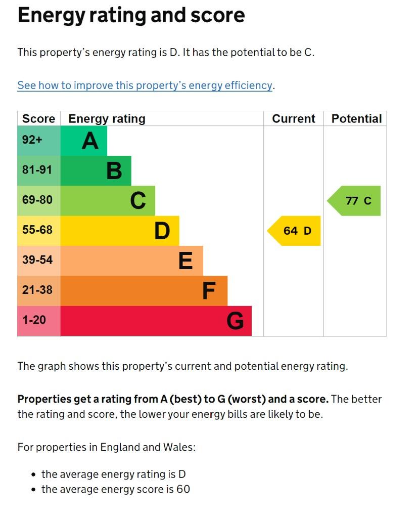The width and height of the screenshot is (420, 518).
Task: Click the 55-68 score cell
Action: coord(39,231)
